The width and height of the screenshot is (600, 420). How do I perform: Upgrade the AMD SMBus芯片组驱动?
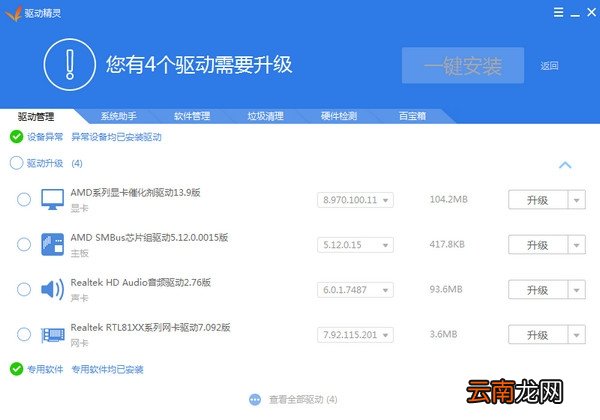tap(538, 245)
